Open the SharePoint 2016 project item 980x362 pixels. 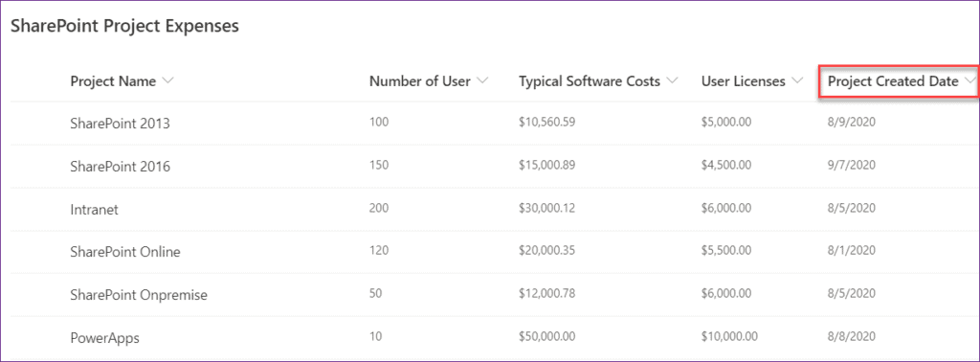[120, 167]
